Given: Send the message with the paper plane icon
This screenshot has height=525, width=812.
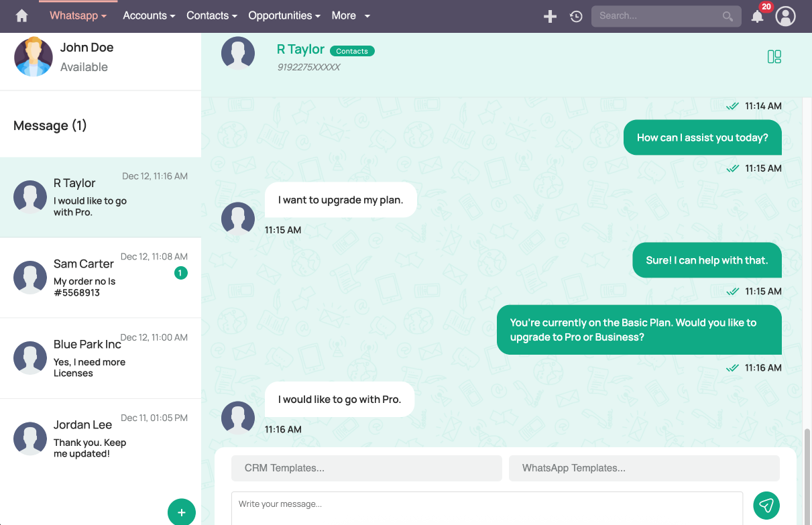Looking at the screenshot, I should coord(766,505).
